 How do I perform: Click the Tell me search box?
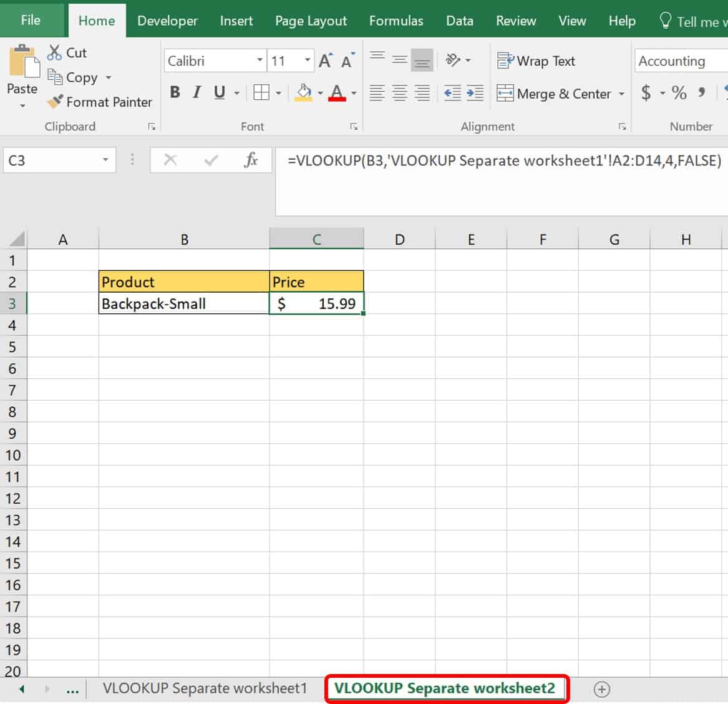click(694, 21)
